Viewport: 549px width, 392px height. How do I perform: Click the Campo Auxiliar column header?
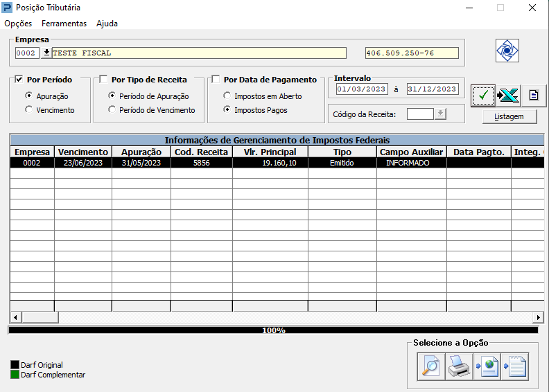412,152
